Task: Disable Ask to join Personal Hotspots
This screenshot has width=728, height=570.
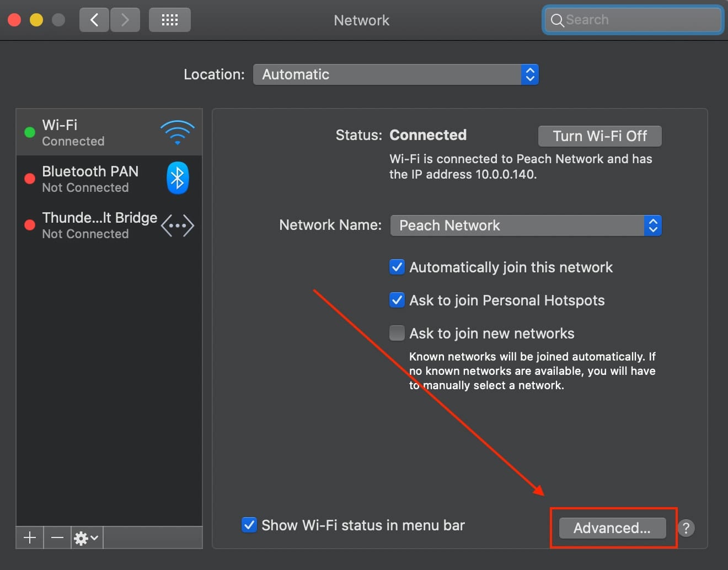Action: [397, 300]
